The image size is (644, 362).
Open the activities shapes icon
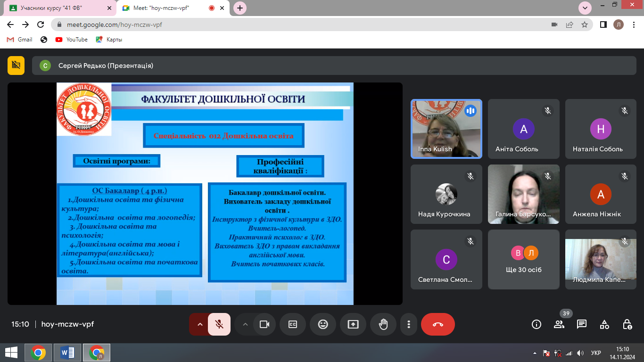pyautogui.click(x=604, y=324)
